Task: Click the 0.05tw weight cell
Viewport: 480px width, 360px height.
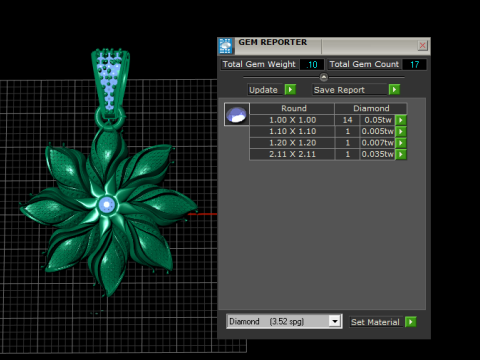Action: pos(378,120)
